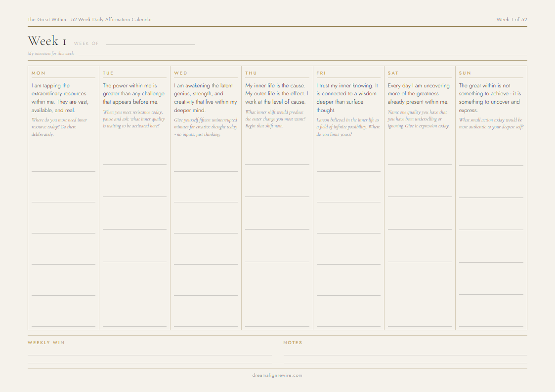Click 'My inner life is the cause' affirmation
555x392 pixels.
(x=276, y=94)
